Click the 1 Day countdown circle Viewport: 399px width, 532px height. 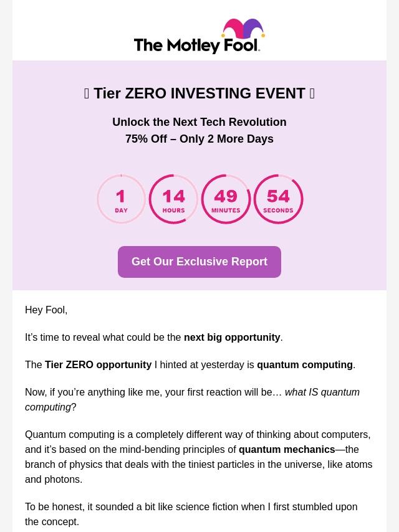click(121, 199)
